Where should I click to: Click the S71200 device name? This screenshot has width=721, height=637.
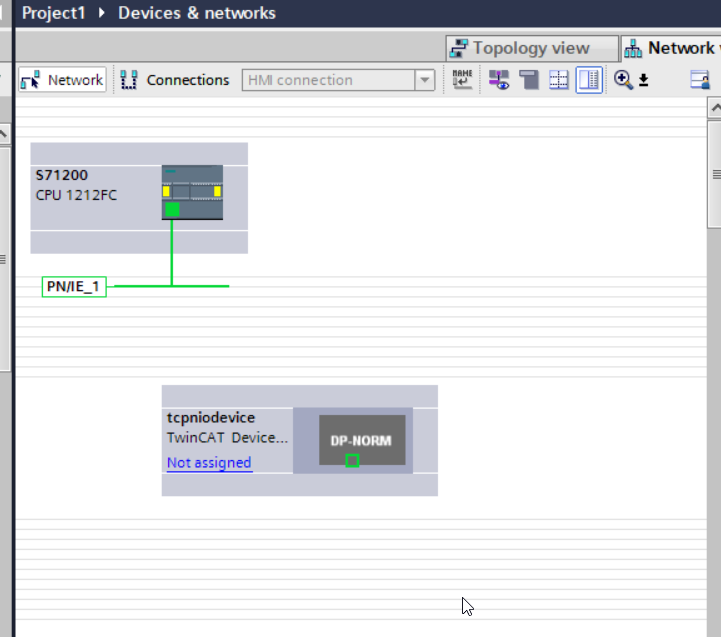[x=62, y=175]
